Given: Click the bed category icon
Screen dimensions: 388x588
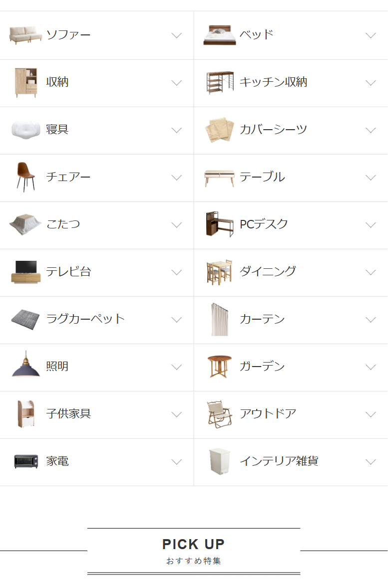Looking at the screenshot, I should [x=219, y=35].
